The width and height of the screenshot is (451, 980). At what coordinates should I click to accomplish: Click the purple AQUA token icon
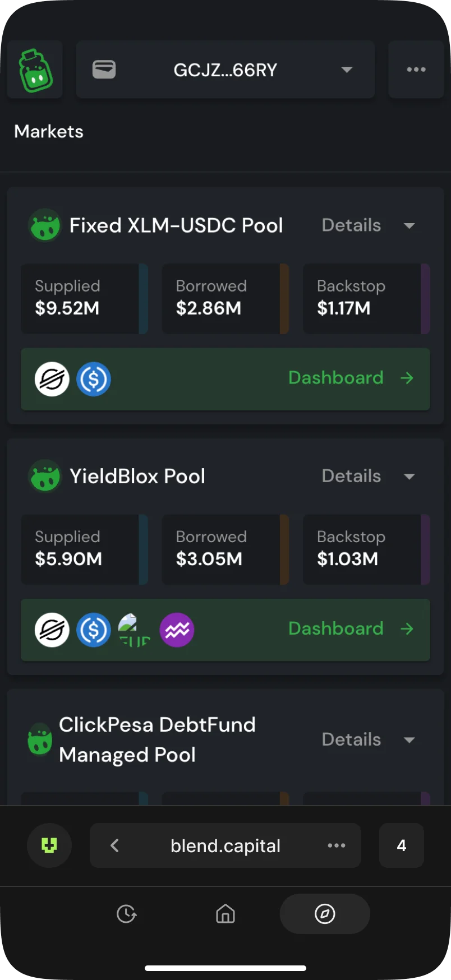(x=177, y=630)
